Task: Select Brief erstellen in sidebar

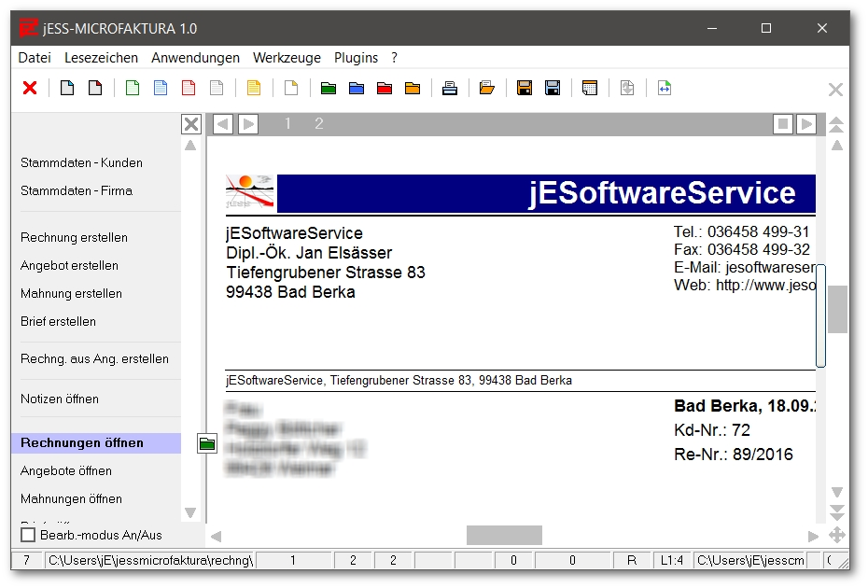Action: click(x=58, y=322)
